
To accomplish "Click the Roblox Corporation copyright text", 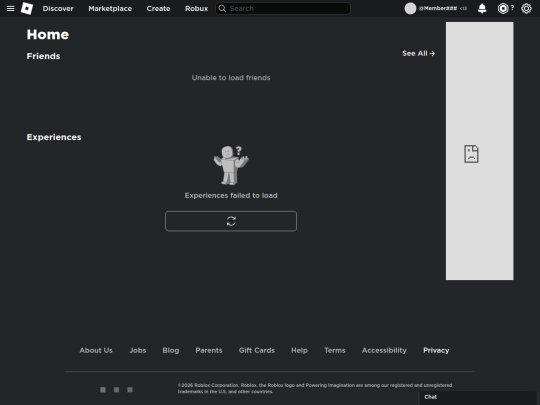I will tap(315, 388).
